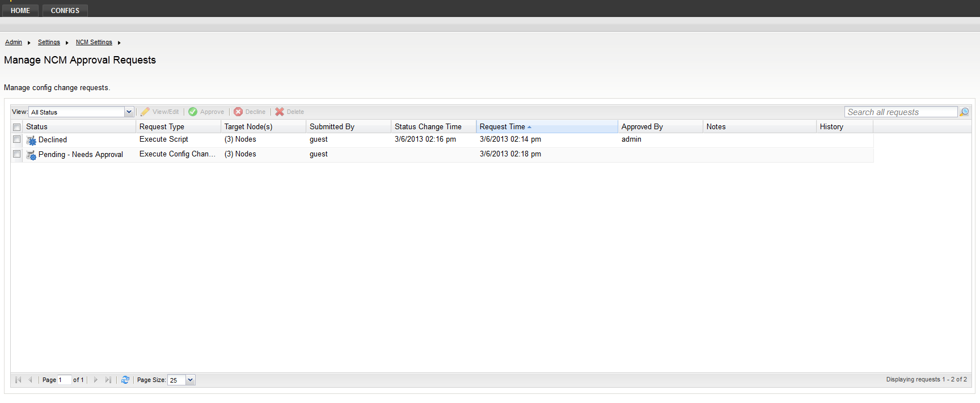
Task: Open the CONFIGS tab
Action: (x=65, y=10)
